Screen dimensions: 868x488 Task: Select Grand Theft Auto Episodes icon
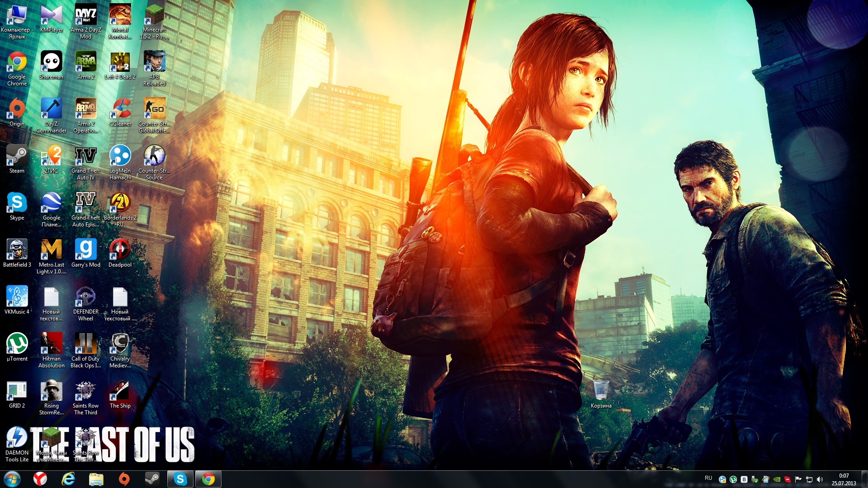(86, 210)
